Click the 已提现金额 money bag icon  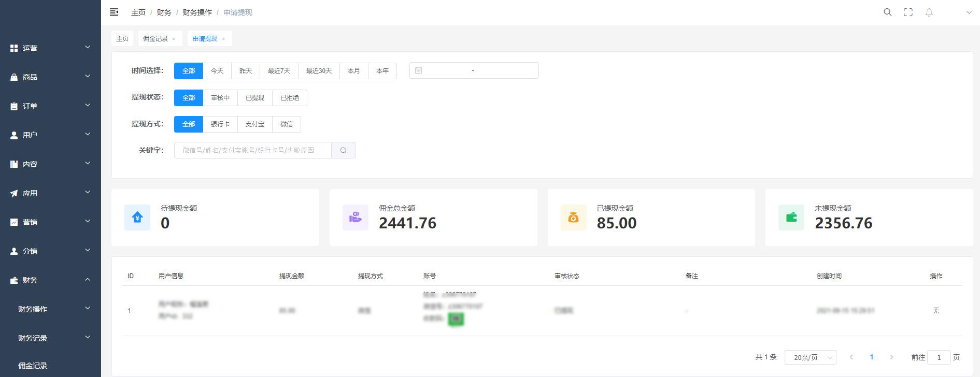573,217
